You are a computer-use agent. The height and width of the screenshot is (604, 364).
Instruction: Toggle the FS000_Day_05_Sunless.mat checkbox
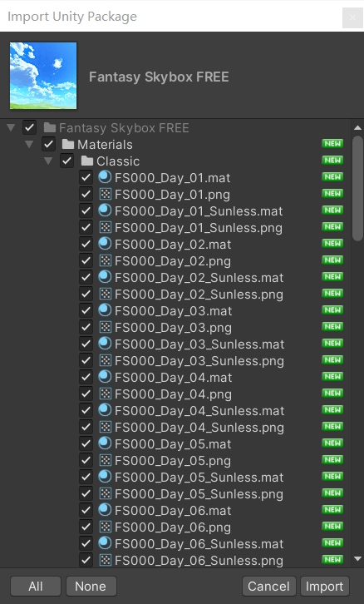(x=86, y=477)
